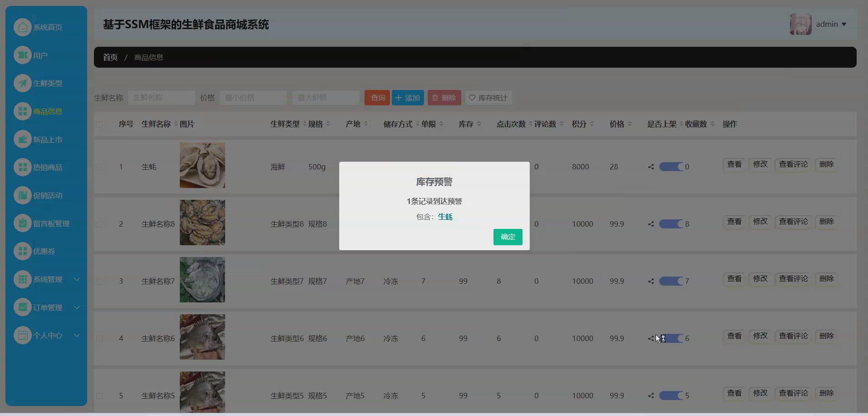
Task: Click the 生蚝 link in warning dialog
Action: [x=445, y=217]
